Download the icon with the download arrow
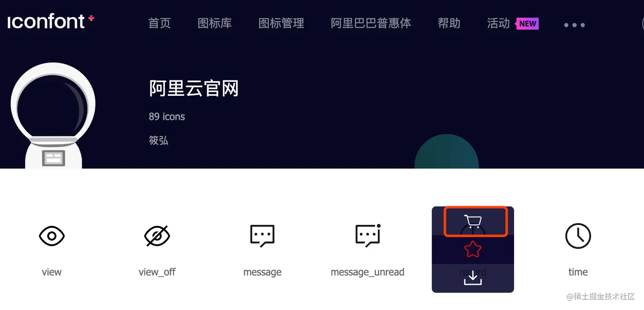The width and height of the screenshot is (644, 310). 473,278
